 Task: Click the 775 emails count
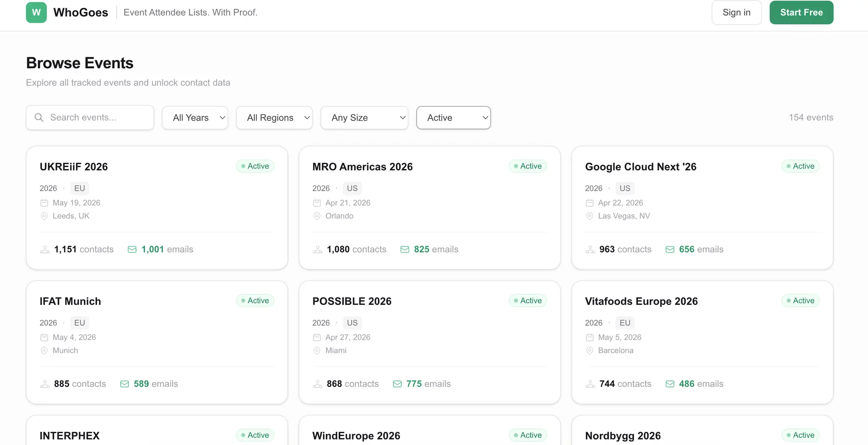coord(428,384)
